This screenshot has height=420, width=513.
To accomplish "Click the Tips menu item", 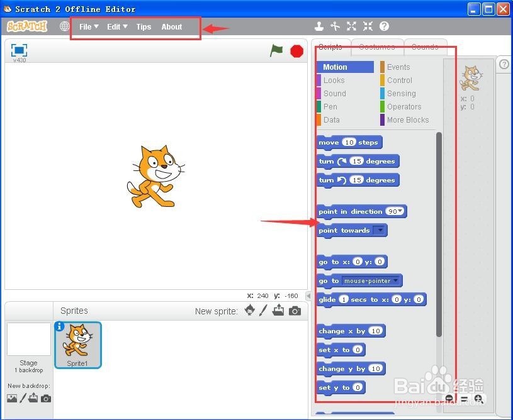I will (144, 27).
